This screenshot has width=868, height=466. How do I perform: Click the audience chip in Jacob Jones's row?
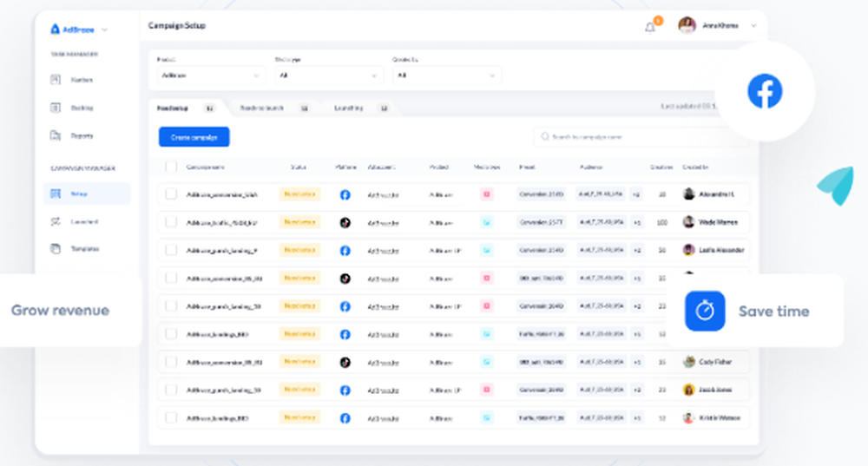(x=601, y=390)
